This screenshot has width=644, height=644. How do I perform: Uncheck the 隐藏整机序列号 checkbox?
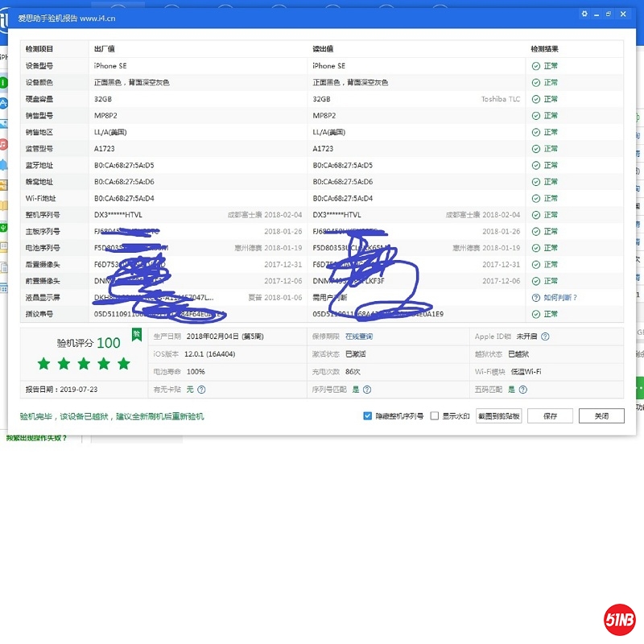367,416
